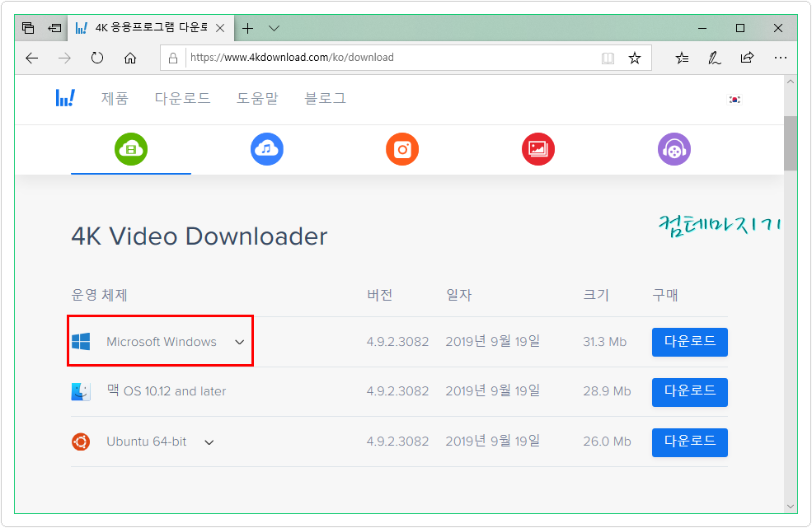The width and height of the screenshot is (812, 528).
Task: Download the Microsoft Windows version
Action: pyautogui.click(x=690, y=342)
